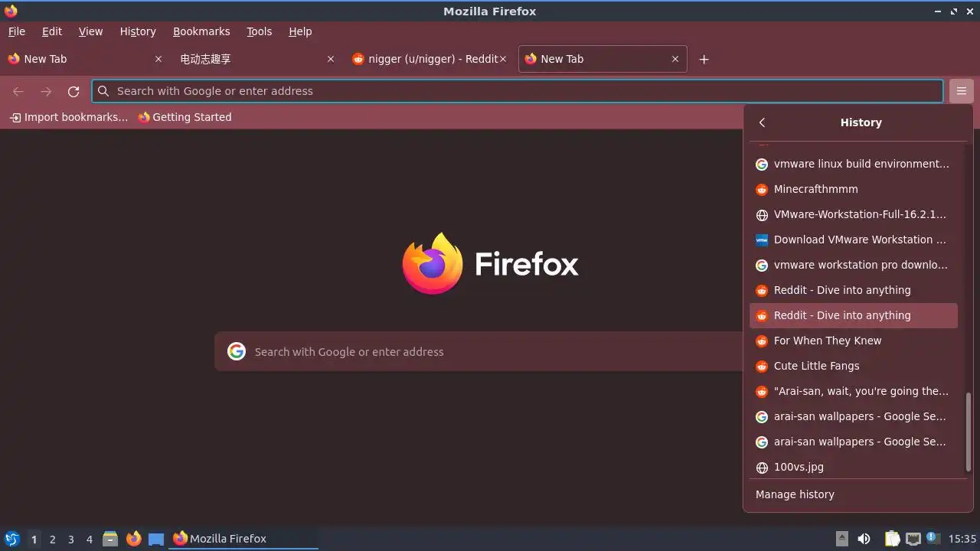Open 'vmware linux build environment...' history entry
The image size is (980, 551).
pyautogui.click(x=854, y=164)
